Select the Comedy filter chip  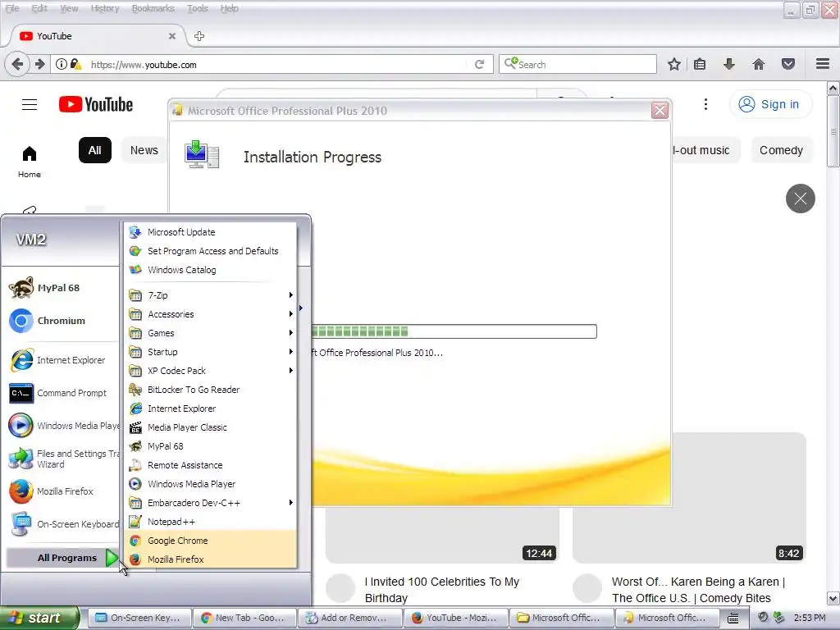coord(781,151)
